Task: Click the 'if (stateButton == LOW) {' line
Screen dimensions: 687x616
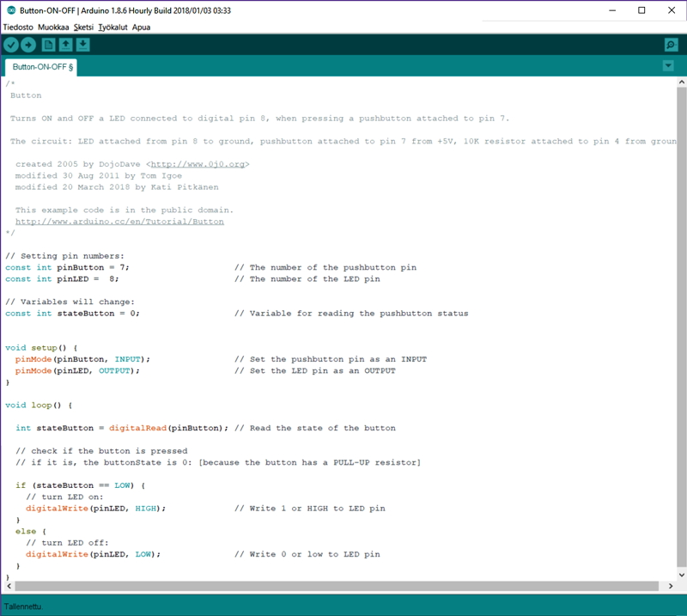Action: tap(80, 485)
